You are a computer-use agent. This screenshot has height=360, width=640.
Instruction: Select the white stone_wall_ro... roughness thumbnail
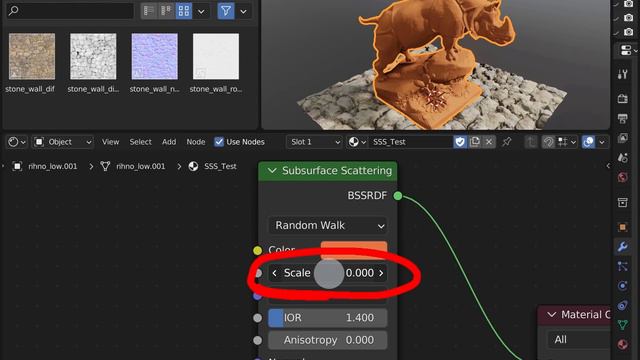(x=216, y=57)
